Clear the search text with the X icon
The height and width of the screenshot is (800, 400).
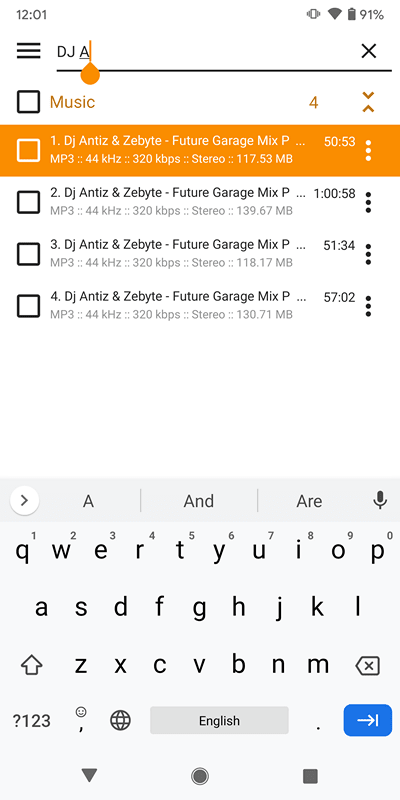(x=368, y=51)
